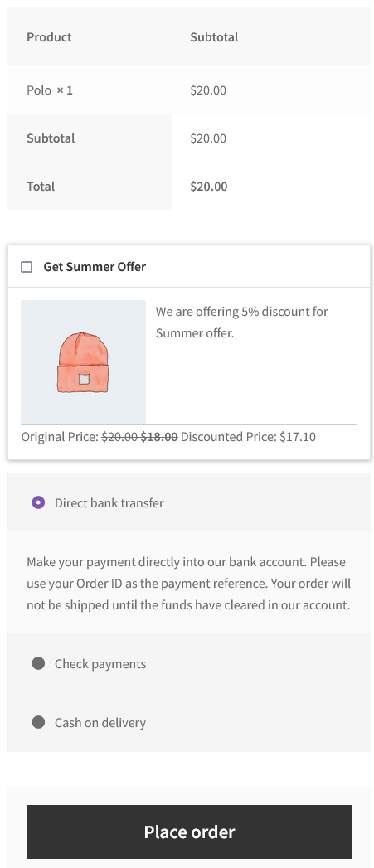This screenshot has width=374, height=868.
Task: Click the Subtotal column header
Action: [x=214, y=37]
